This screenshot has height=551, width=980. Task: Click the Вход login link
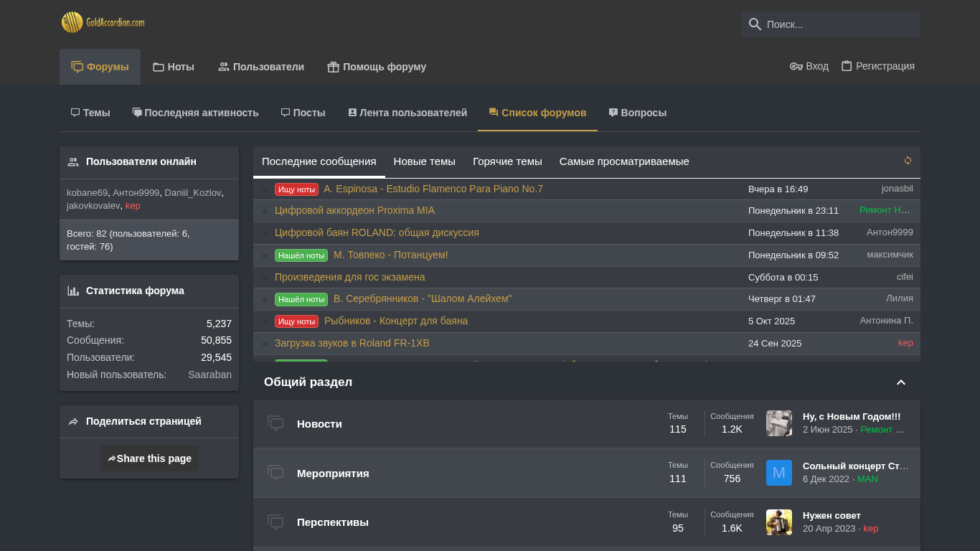809,66
